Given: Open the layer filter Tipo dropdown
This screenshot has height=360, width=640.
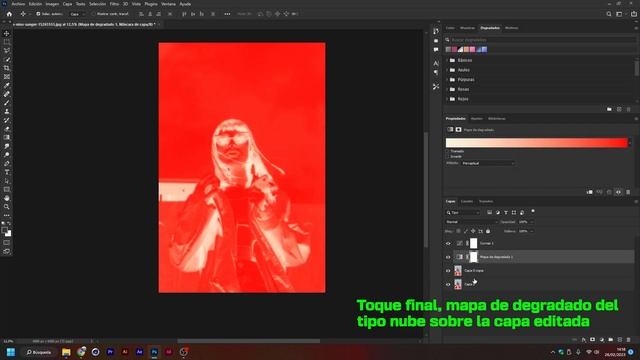Looking at the screenshot, I should point(463,213).
